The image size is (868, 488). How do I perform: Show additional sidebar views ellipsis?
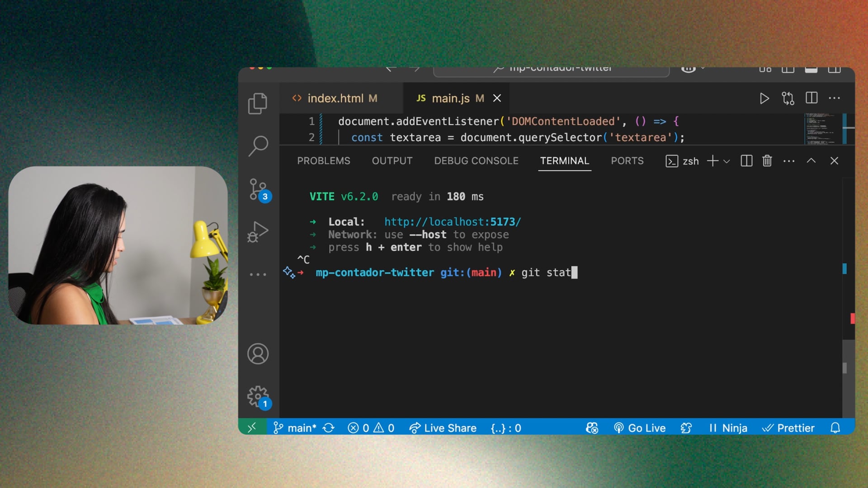pyautogui.click(x=258, y=274)
